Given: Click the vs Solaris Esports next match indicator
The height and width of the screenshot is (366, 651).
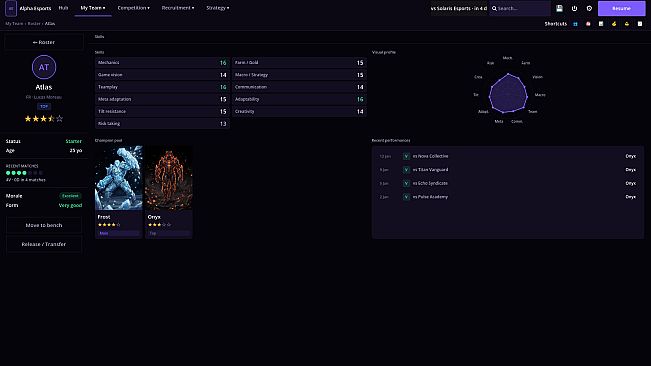Looking at the screenshot, I should [459, 8].
